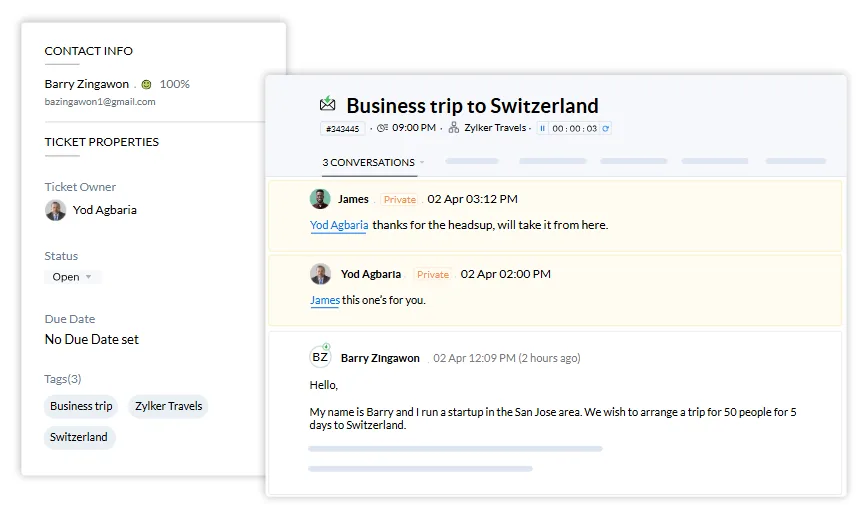Image resolution: width=860 pixels, height=509 pixels.
Task: Click sender name James in conversation
Action: (x=353, y=199)
